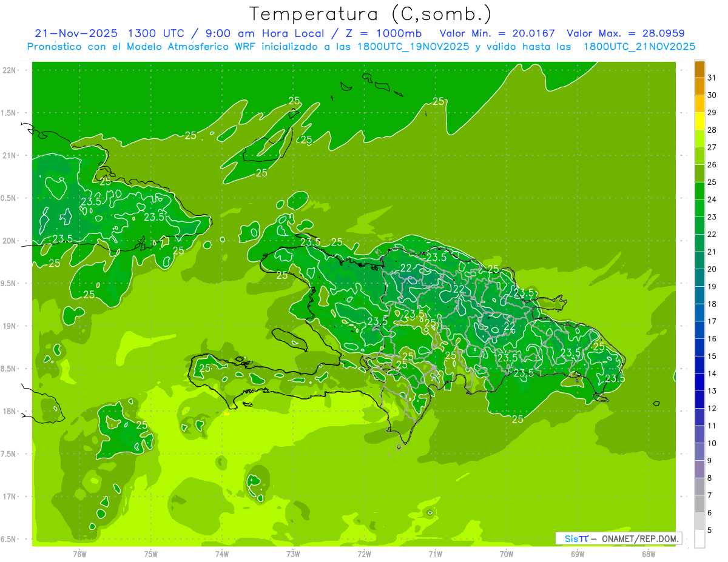
Task: Click the title "Temperatura (C,somb.)"
Action: coord(371,15)
